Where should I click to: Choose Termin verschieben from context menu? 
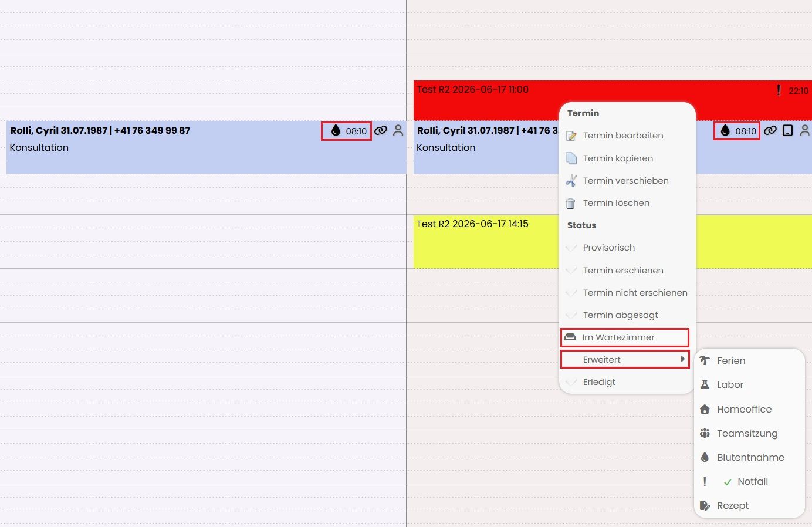tap(627, 181)
